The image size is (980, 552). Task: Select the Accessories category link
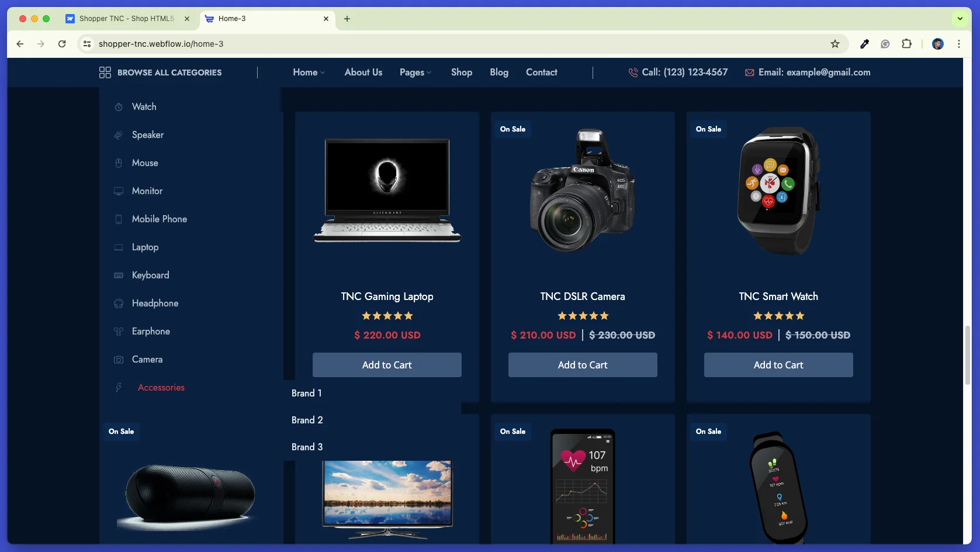[x=161, y=388]
